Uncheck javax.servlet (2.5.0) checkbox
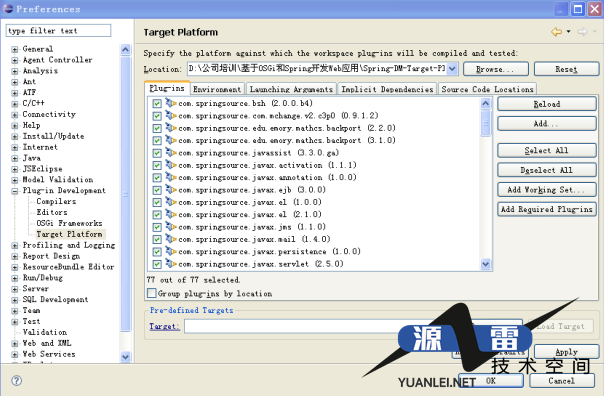604x396 pixels. pyautogui.click(x=157, y=264)
